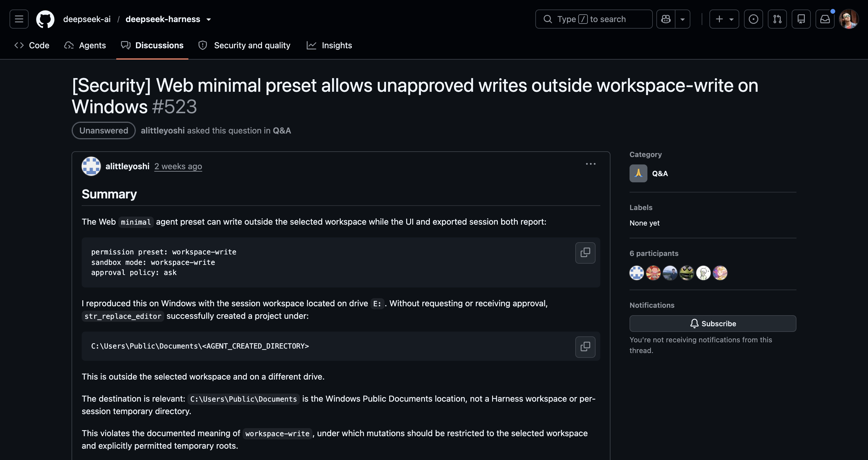Click the alittleyoshi username in the post header

127,166
